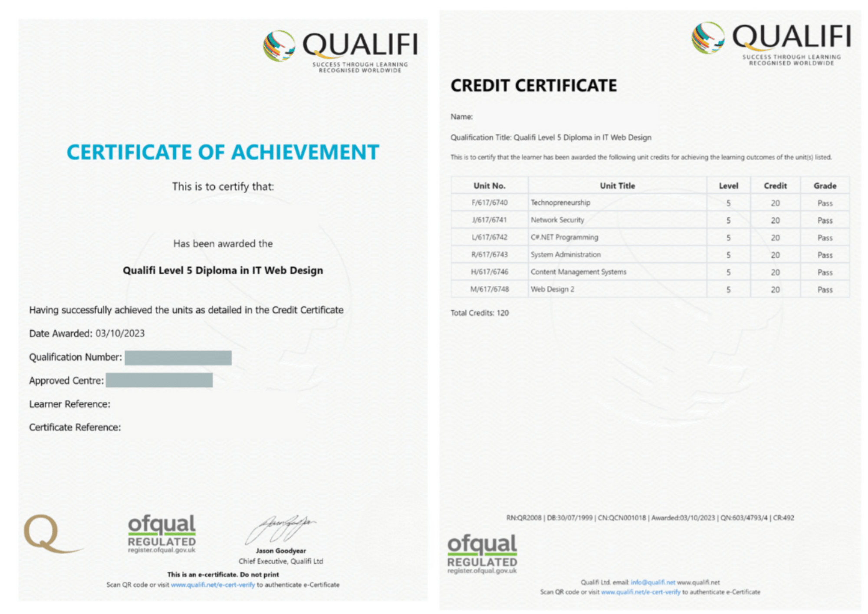Click the Ofqual Regulated logo on left certificate

pyautogui.click(x=161, y=534)
